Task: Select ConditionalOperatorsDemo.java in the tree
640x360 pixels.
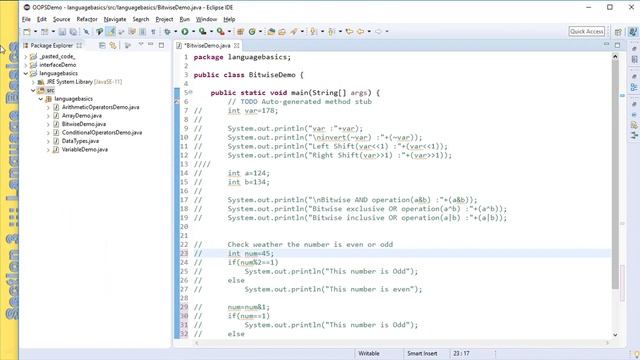Action: click(102, 133)
